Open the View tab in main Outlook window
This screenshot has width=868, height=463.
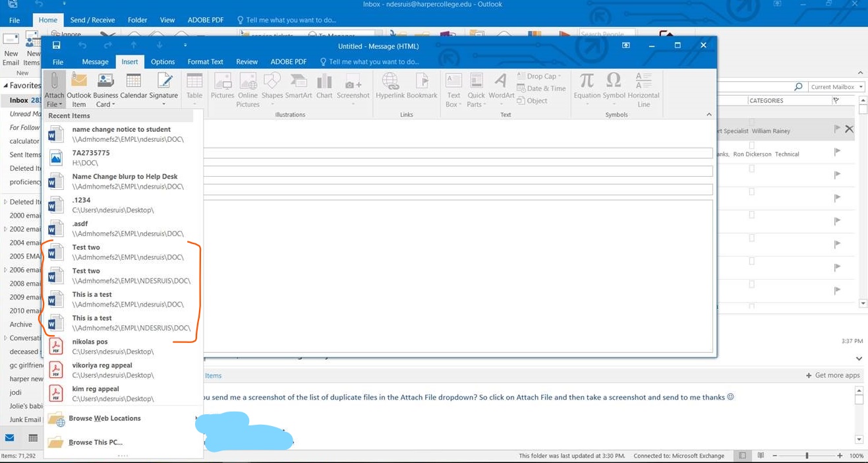(x=167, y=20)
